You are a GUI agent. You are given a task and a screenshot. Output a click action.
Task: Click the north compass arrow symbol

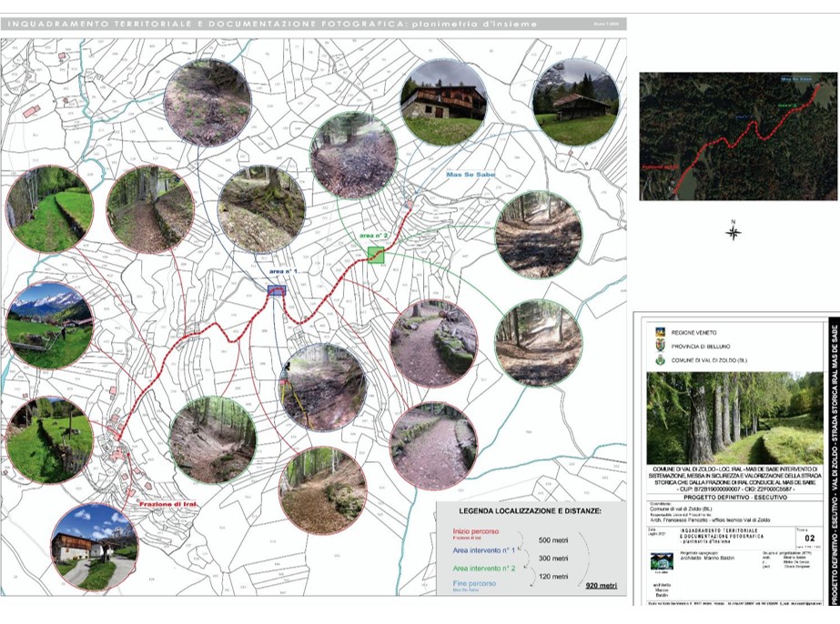click(x=734, y=231)
